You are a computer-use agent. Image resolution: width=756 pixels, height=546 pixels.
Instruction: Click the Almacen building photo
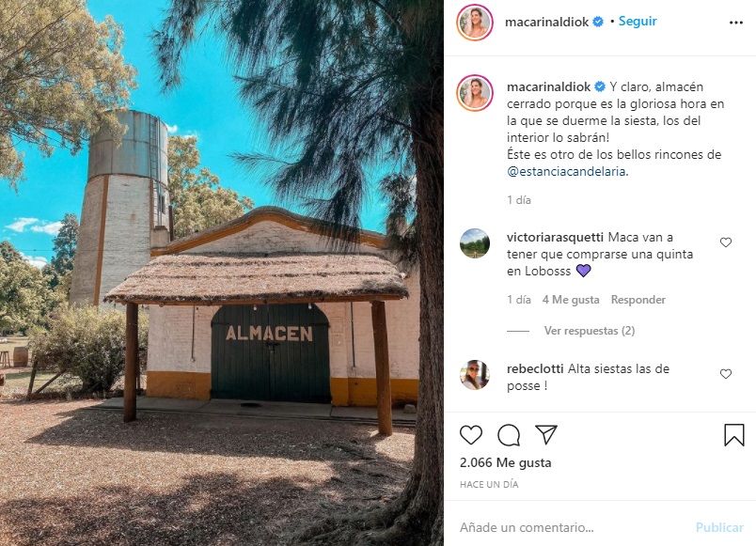(222, 273)
